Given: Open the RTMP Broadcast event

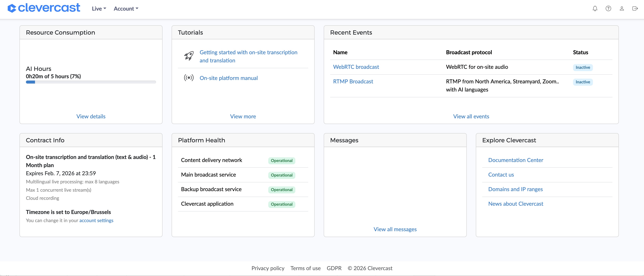Looking at the screenshot, I should coord(353,81).
